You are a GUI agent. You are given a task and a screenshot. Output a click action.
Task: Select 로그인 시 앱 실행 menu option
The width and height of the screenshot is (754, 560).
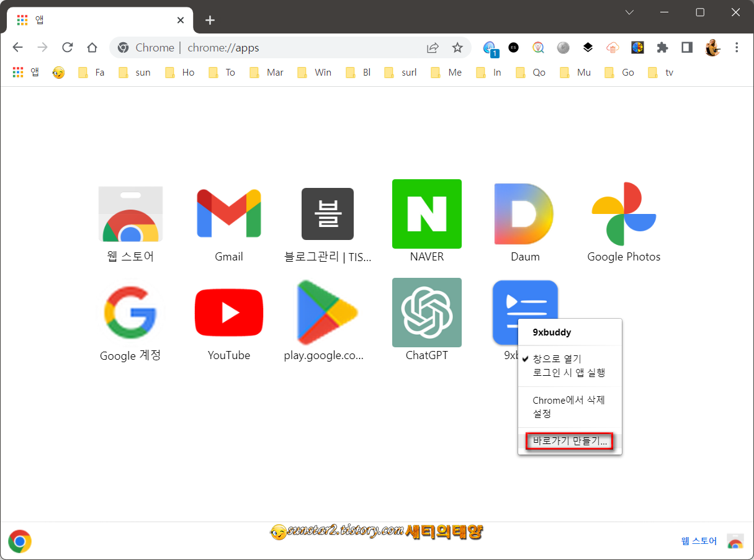570,373
